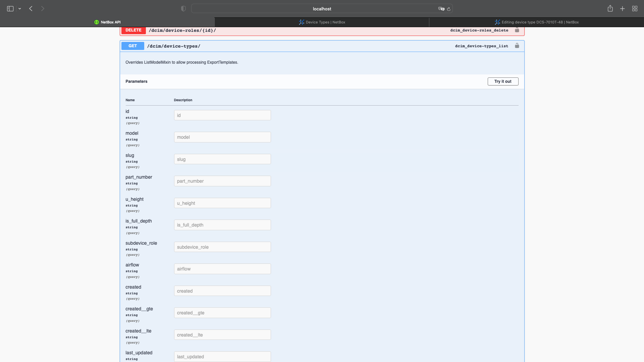Open the authorize lock for dcim_device-roles_delete
644x362 pixels.
pyautogui.click(x=517, y=30)
